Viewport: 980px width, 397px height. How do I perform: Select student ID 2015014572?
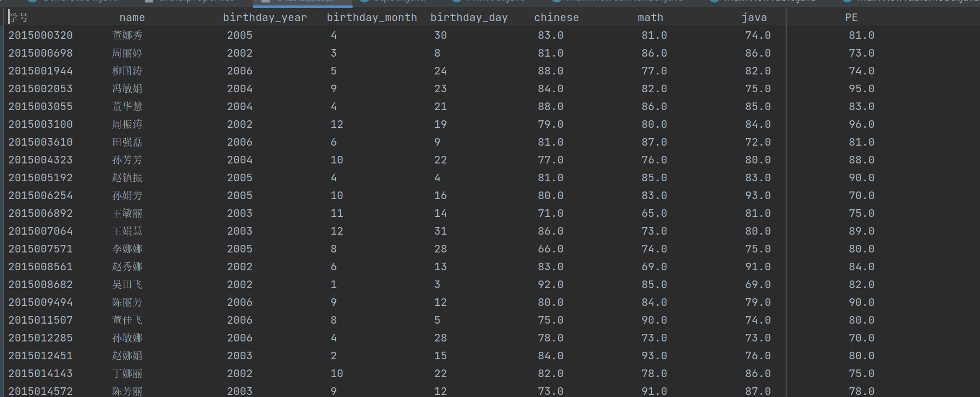click(x=40, y=391)
